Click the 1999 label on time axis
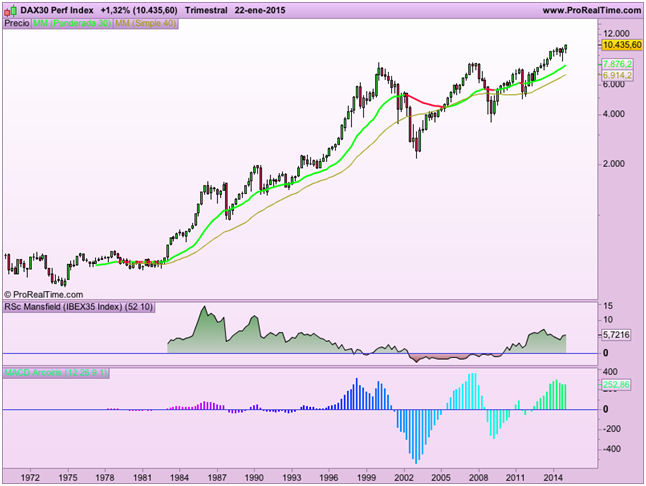 [x=366, y=478]
